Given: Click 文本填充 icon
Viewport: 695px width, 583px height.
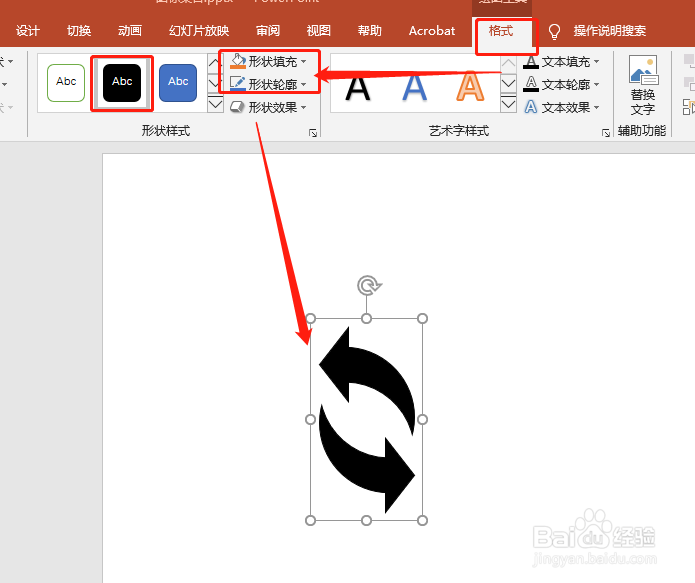Looking at the screenshot, I should (531, 62).
